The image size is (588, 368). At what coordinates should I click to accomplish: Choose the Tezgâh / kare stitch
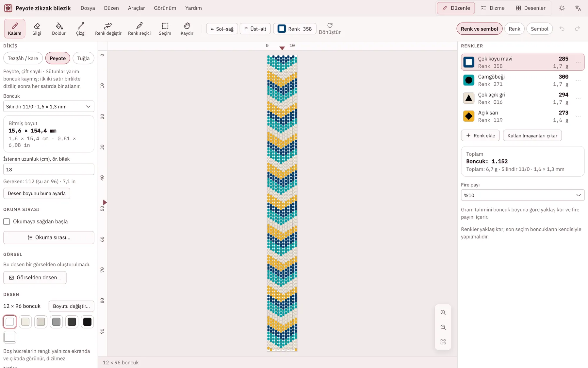click(23, 58)
